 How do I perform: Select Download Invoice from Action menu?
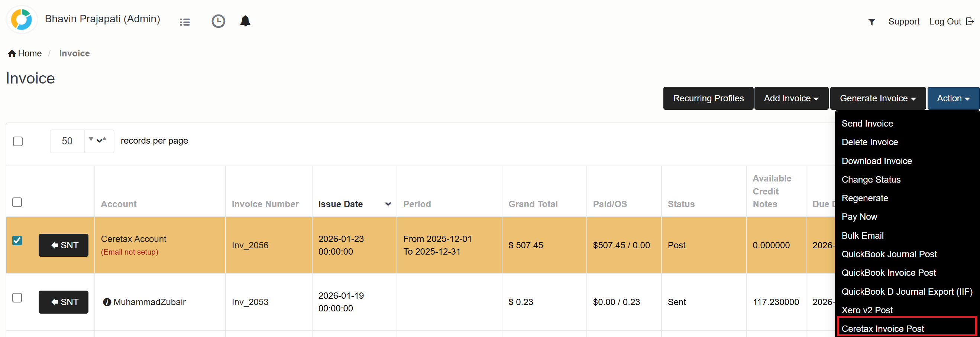click(877, 161)
